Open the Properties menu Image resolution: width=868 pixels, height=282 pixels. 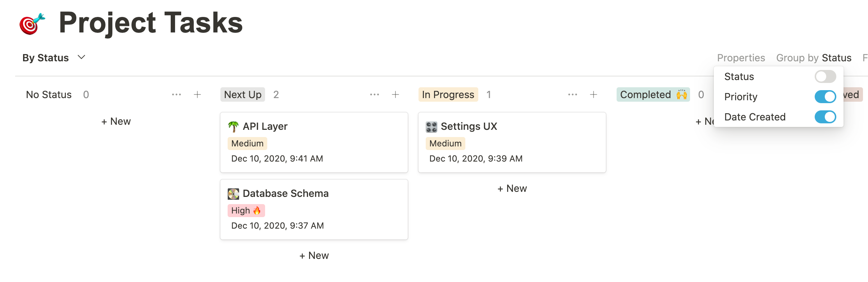741,58
